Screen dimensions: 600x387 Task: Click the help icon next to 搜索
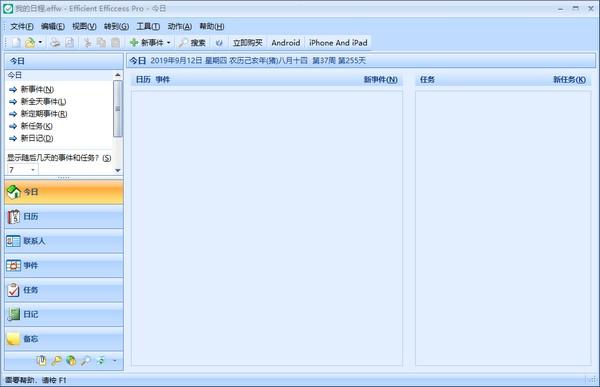pos(219,42)
